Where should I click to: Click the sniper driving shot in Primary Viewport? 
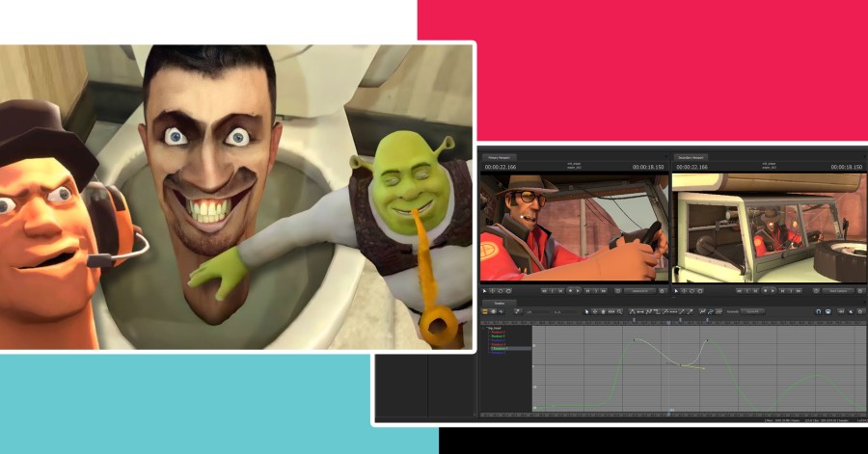(575, 227)
